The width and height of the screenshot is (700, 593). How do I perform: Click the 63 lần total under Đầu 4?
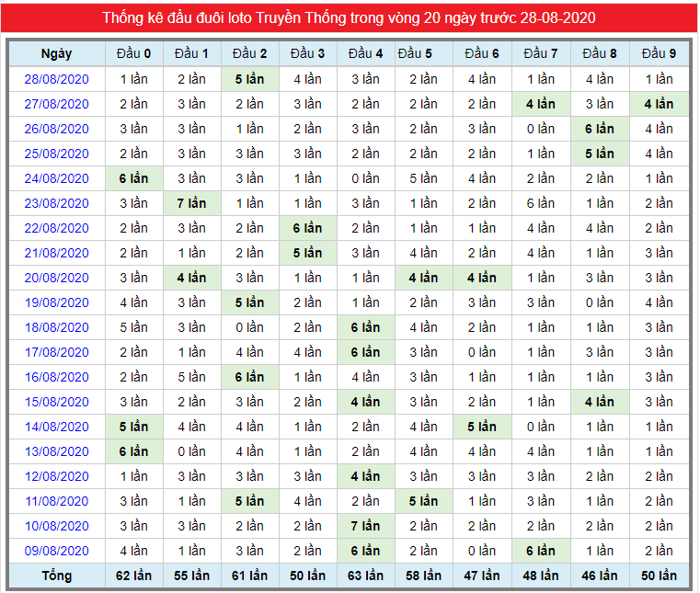[x=365, y=576]
